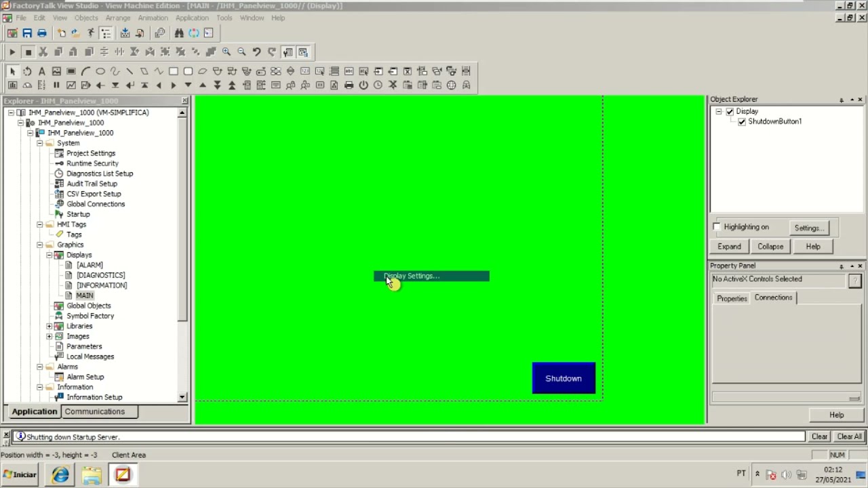Viewport: 868px width, 488px height.
Task: Select the Arc drawing tool
Action: (x=85, y=71)
